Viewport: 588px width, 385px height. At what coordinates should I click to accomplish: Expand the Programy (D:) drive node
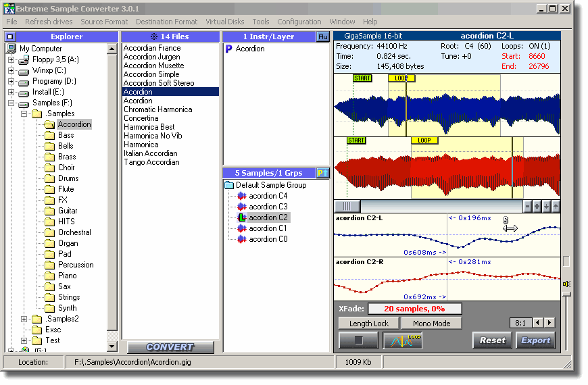coord(11,81)
